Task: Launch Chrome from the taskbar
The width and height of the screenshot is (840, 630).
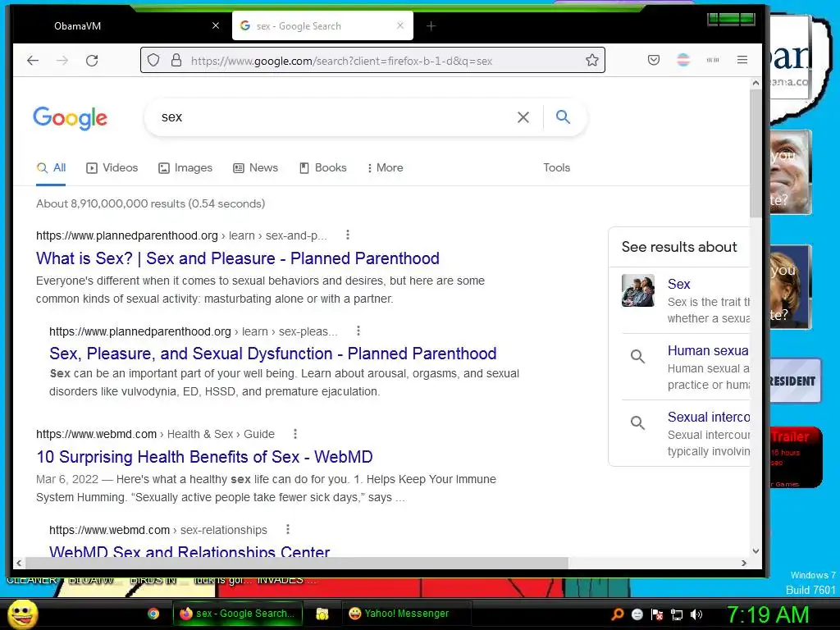Action: (x=153, y=614)
